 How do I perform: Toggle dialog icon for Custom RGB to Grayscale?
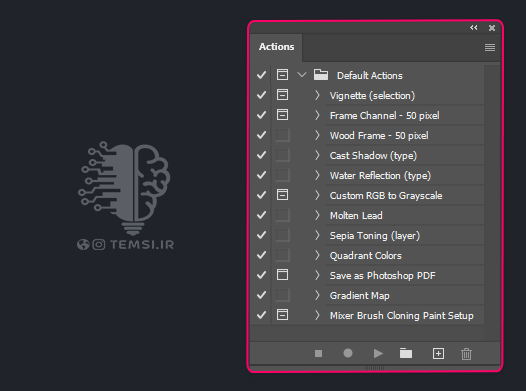pyautogui.click(x=282, y=194)
